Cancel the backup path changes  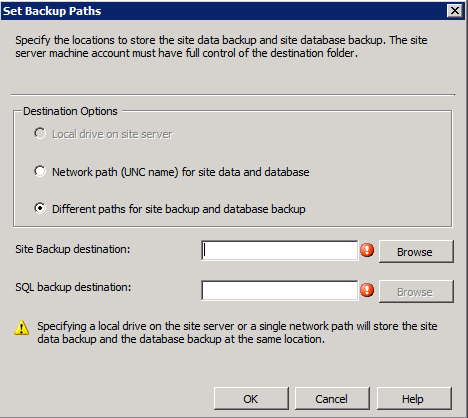332,399
